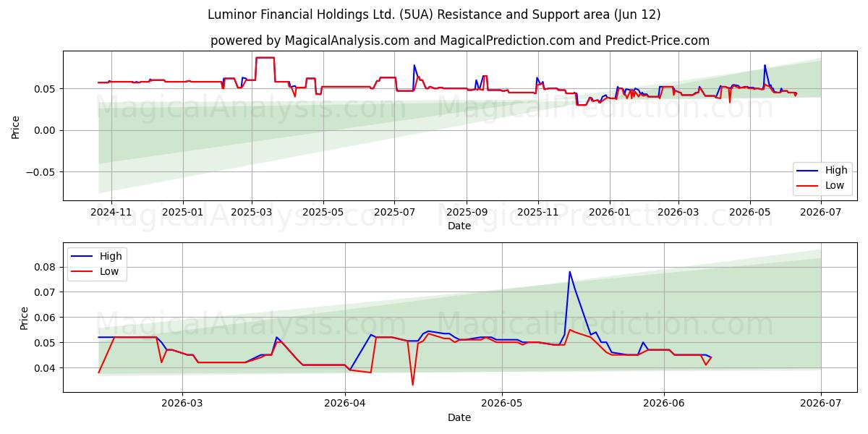
Task: Click the '0.07' price tick on bottom chart
Action: click(46, 292)
